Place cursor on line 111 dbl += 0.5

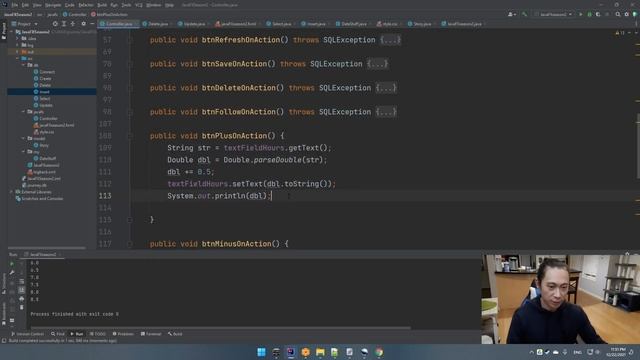point(190,172)
